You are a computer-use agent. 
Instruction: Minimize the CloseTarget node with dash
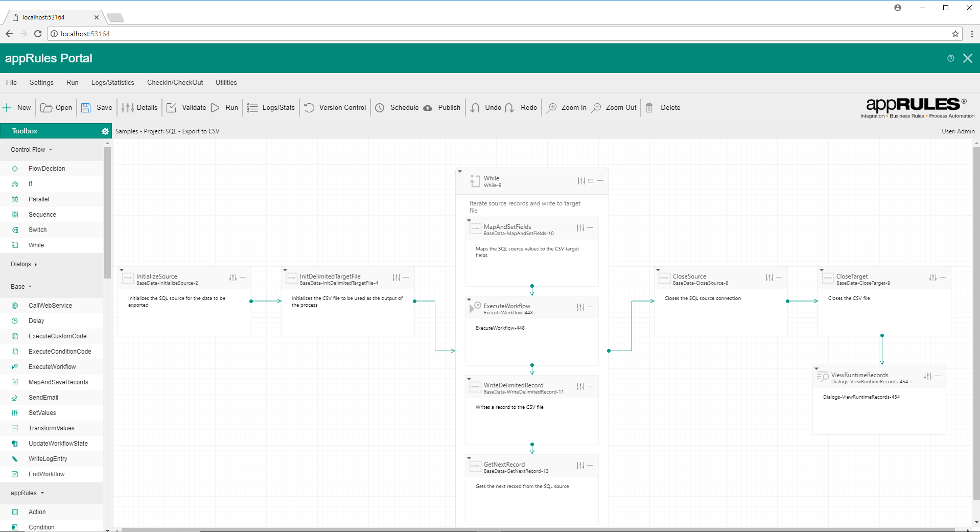[x=943, y=277]
